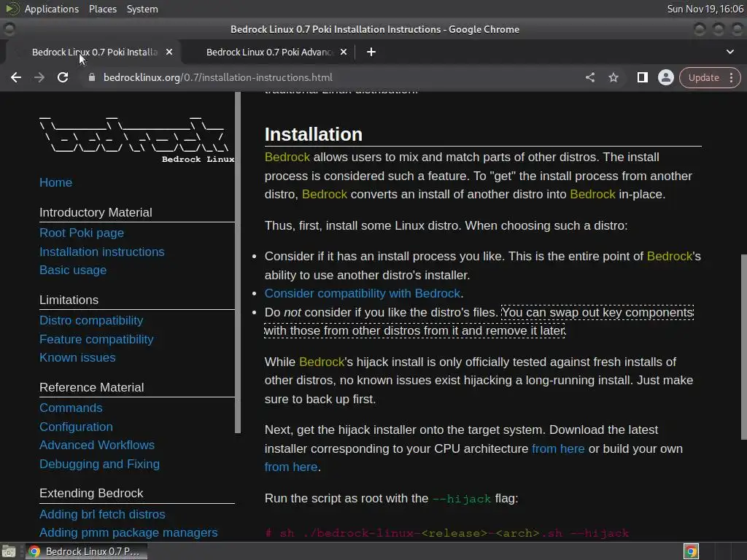The image size is (747, 560).
Task: Open the Distro compatibility link
Action: [91, 321]
